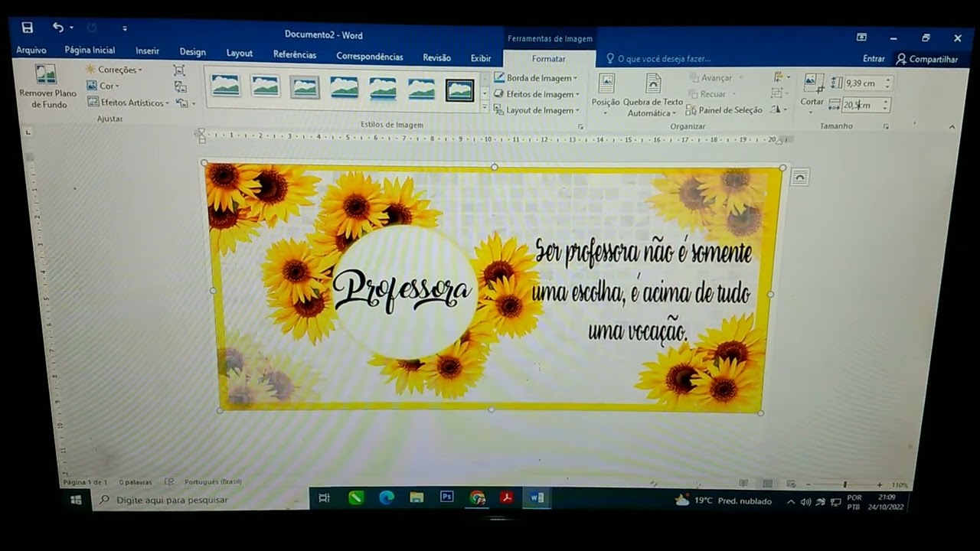Click the Compress Pictures icon
Viewport: 980px width, 551px height.
click(180, 70)
